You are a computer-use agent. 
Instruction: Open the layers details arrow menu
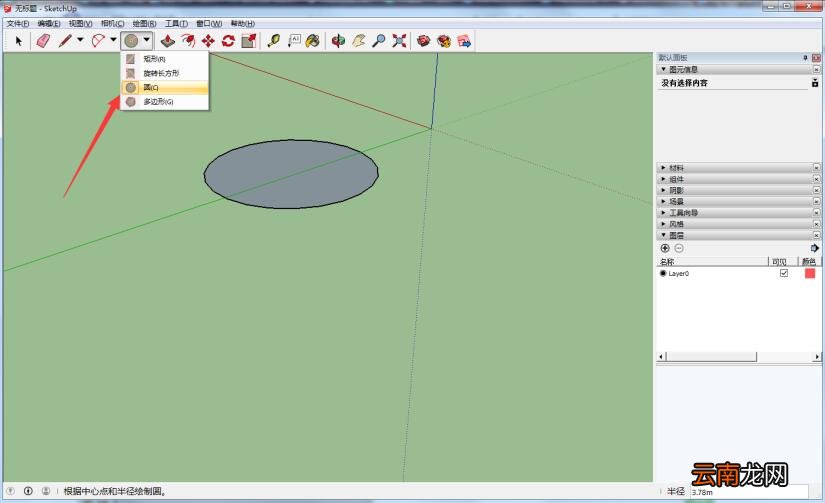[x=814, y=248]
